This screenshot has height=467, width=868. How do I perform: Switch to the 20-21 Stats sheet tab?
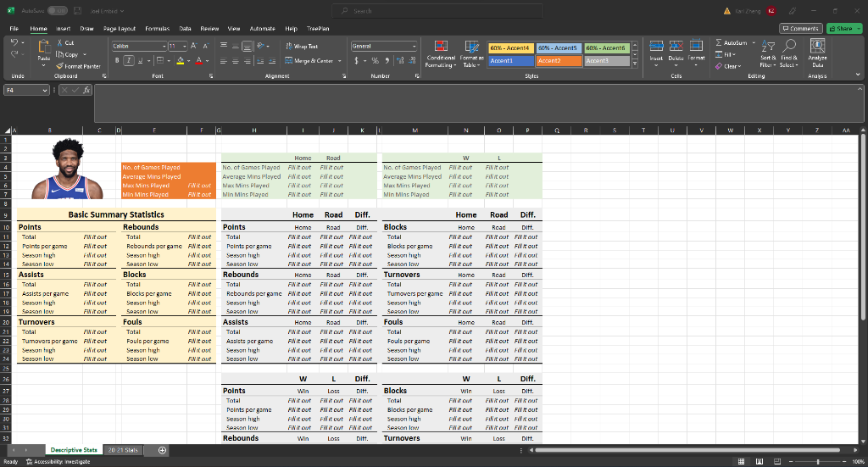point(123,450)
